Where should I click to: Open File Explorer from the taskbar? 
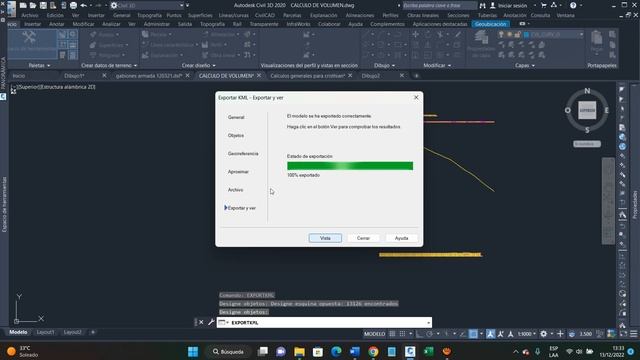click(299, 351)
